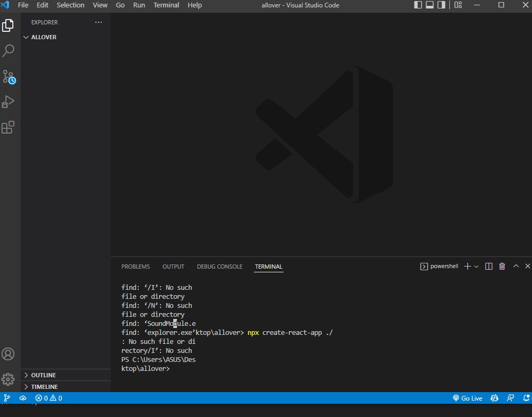The height and width of the screenshot is (417, 532).
Task: Click the terminal prompt input line
Action: (146, 368)
